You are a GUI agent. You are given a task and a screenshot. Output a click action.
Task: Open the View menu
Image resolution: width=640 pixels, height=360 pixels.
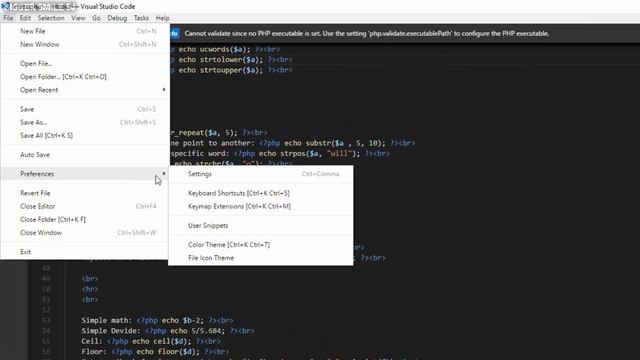point(78,18)
